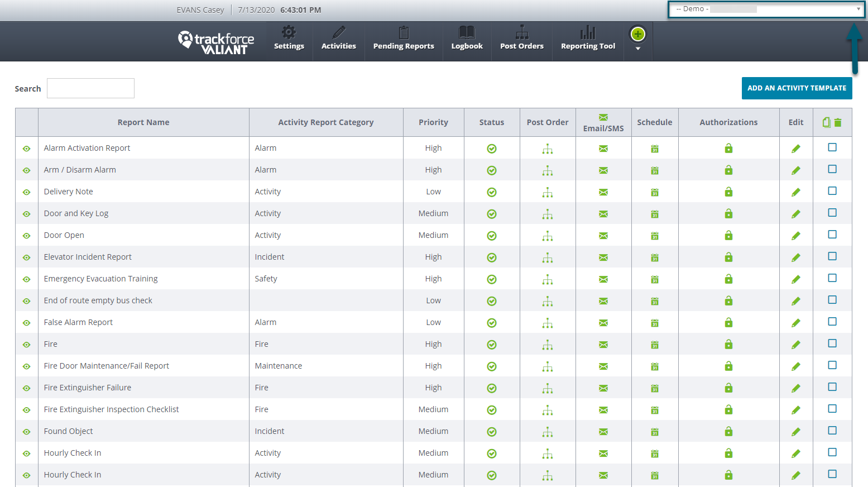The width and height of the screenshot is (868, 487).
Task: Open the Demo site dropdown at top right
Action: click(x=766, y=9)
